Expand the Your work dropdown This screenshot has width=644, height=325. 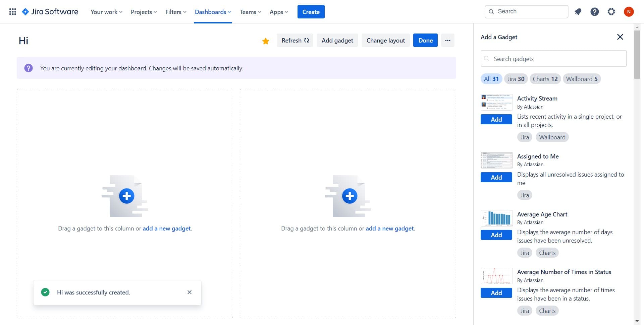(x=106, y=12)
